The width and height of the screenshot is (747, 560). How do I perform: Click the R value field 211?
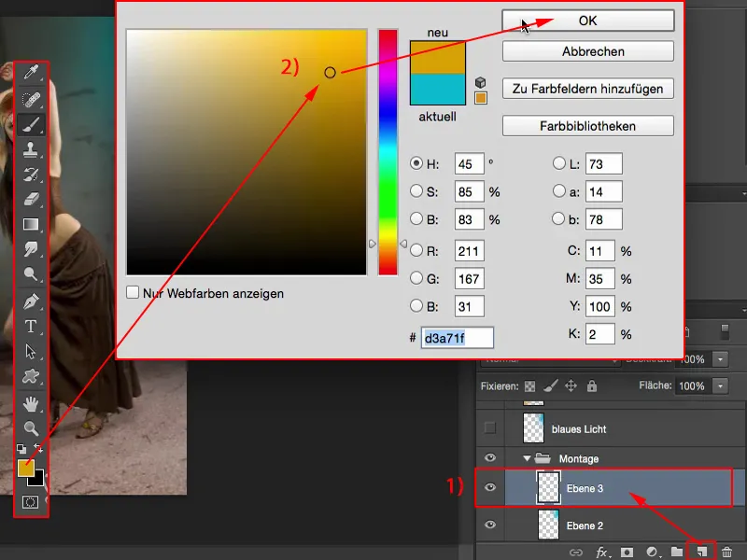click(470, 251)
